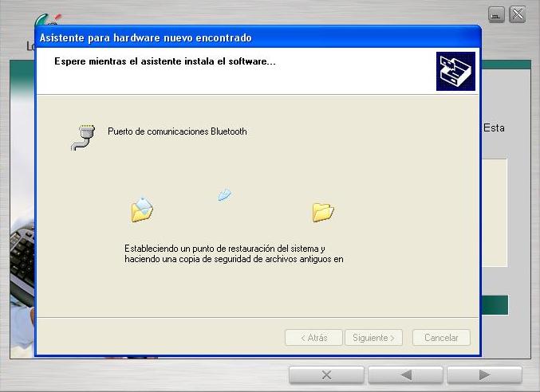This screenshot has height=392, width=540.
Task: Select the Bluetooth serial port connector icon
Action: click(82, 136)
